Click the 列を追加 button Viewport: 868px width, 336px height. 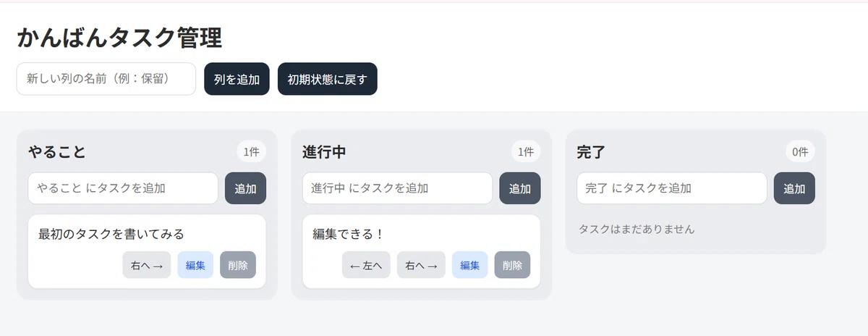(237, 79)
